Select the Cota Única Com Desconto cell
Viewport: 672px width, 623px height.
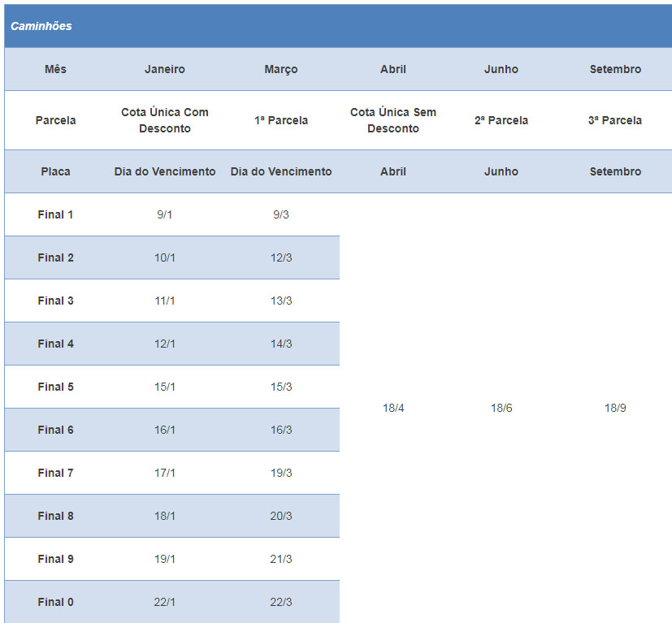click(165, 120)
